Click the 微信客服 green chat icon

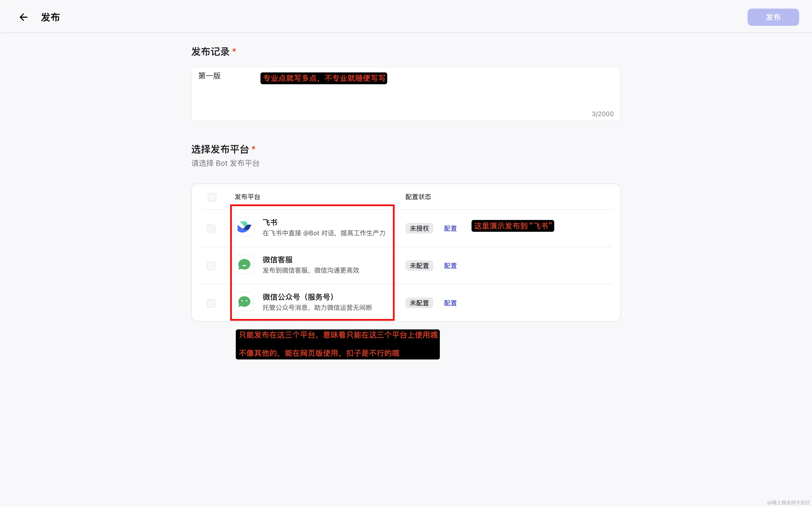coord(244,264)
